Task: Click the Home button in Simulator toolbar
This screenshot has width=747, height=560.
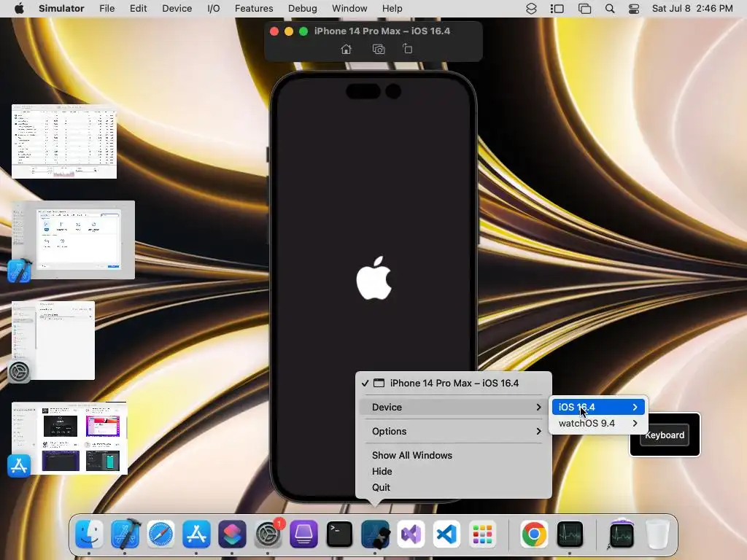Action: 347,49
